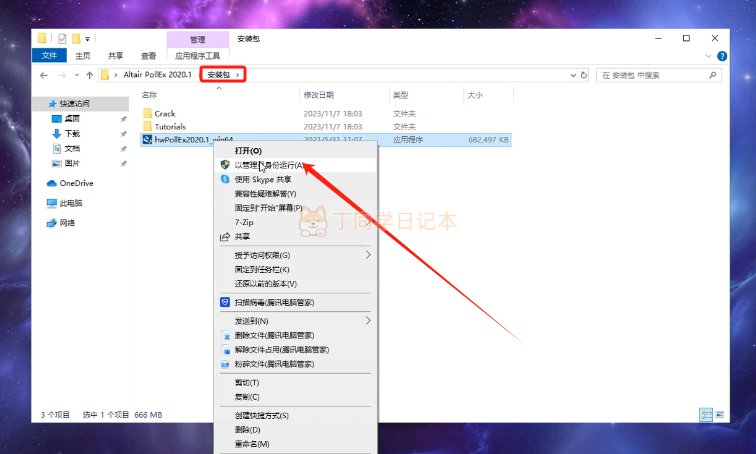The image size is (756, 454).
Task: Select 快速访问 in the navigation pane
Action: [x=74, y=103]
